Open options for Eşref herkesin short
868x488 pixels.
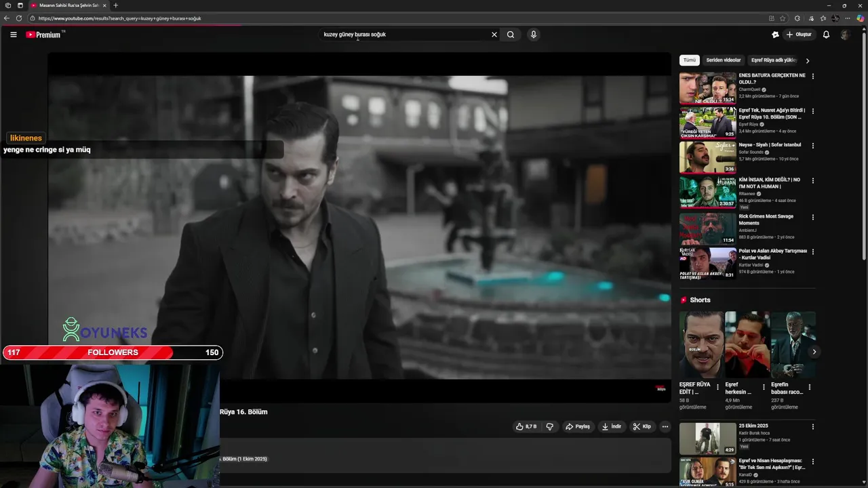(764, 387)
